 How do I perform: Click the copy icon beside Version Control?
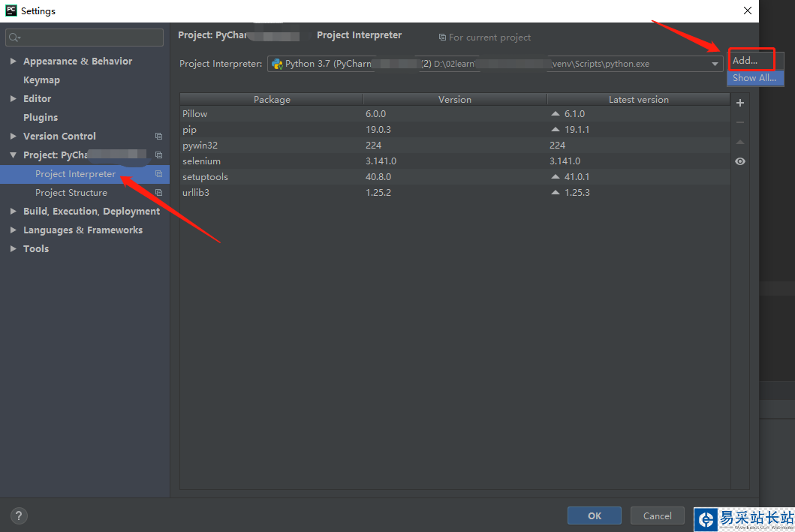click(158, 137)
